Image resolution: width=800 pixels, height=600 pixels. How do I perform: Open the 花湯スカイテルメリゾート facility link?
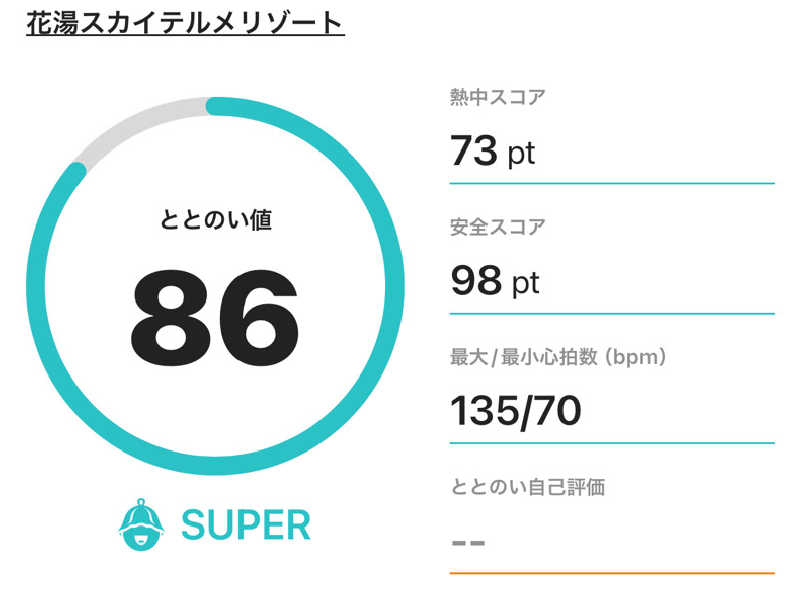tap(185, 23)
